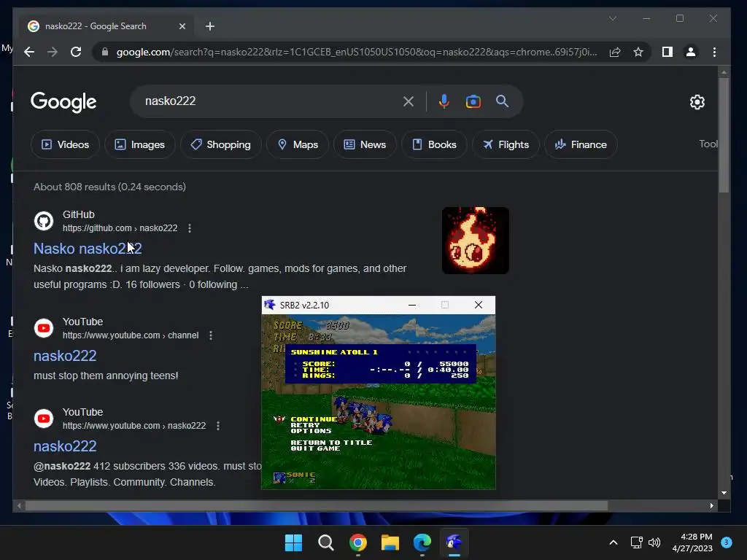Close the nasko222 Google Search tab
The width and height of the screenshot is (747, 560).
pos(182,26)
